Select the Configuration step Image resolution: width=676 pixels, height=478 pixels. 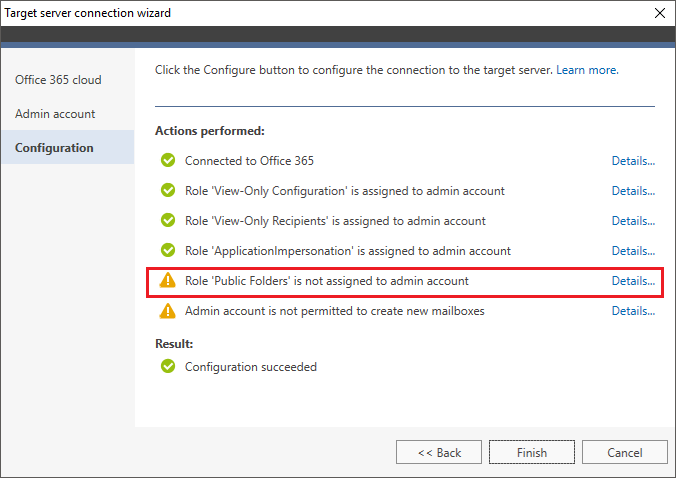(67, 147)
